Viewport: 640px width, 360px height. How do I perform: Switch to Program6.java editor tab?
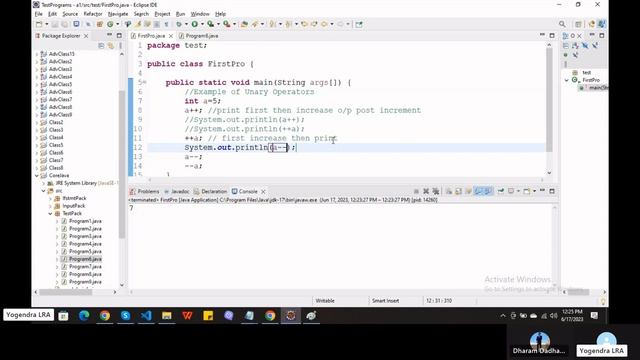[199, 36]
